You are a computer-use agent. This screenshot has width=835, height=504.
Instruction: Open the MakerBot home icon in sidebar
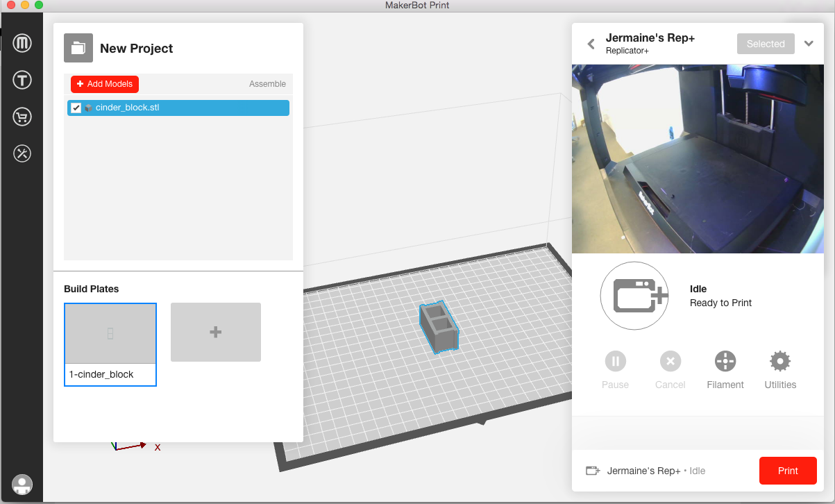click(x=22, y=44)
